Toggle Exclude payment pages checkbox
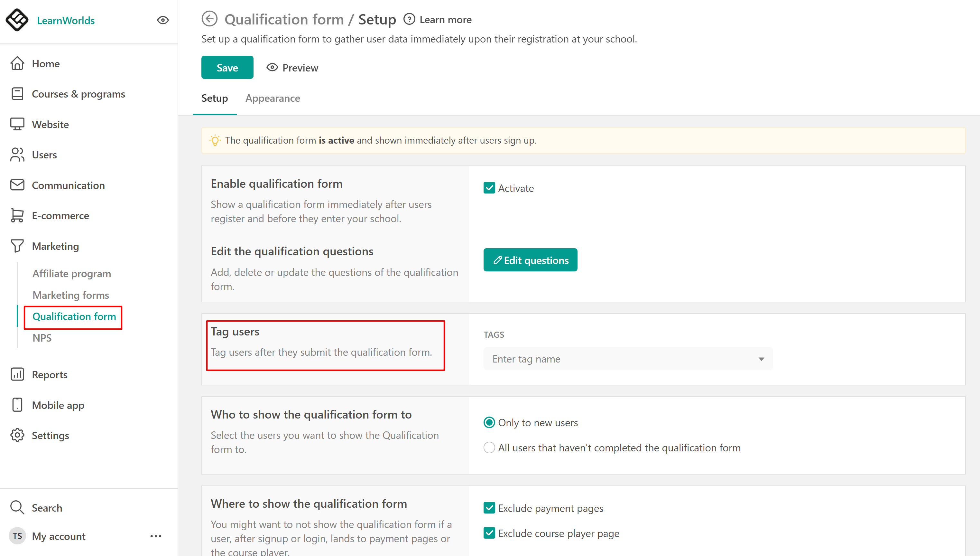This screenshot has height=556, width=980. pos(489,508)
